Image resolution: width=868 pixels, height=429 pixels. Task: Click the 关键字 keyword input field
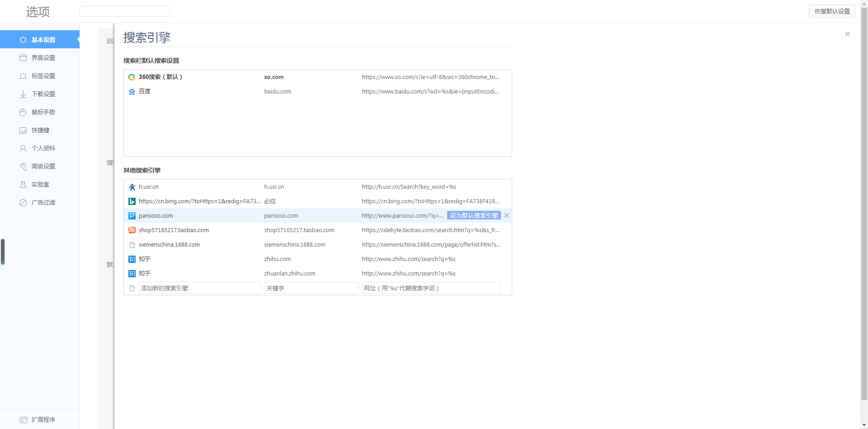pyautogui.click(x=311, y=288)
